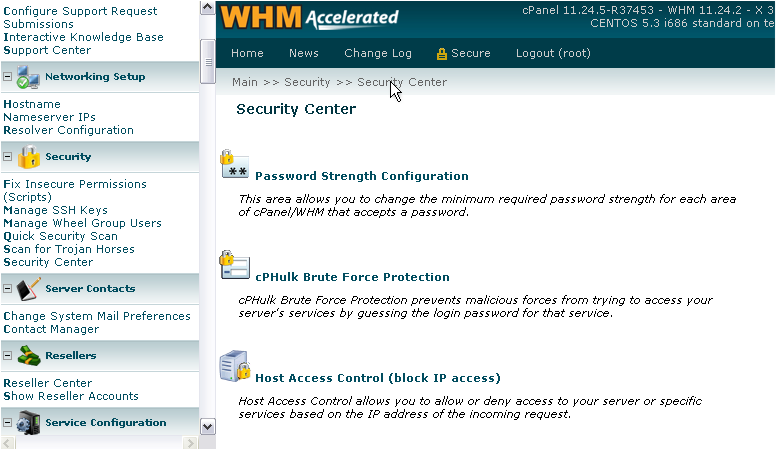Open Hostname in Networking Setup
This screenshot has height=450, width=776.
32,104
